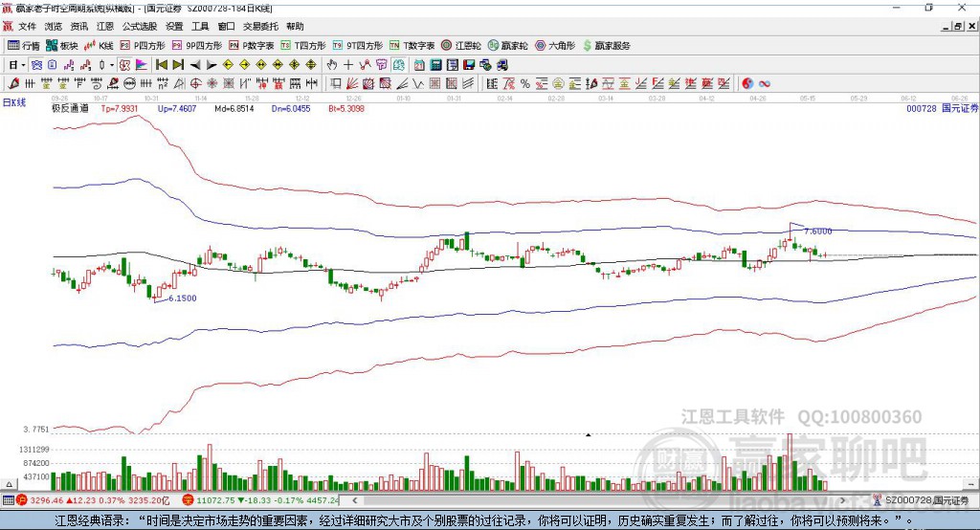This screenshot has height=530, width=980.
Task: Click the Md=6.8514 indicator value
Action: [x=234, y=108]
